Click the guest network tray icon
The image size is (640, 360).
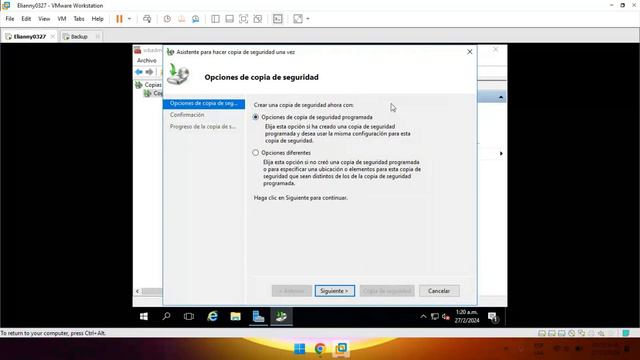point(435,317)
